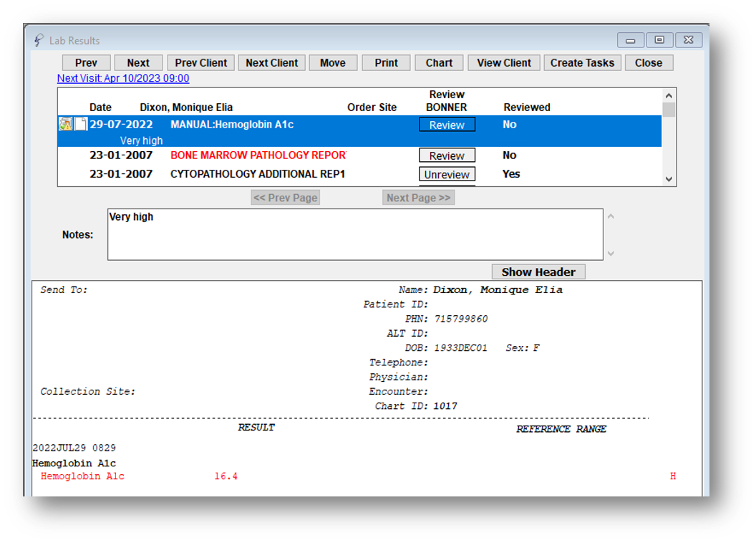756x543 pixels.
Task: Click View Client button
Action: tap(504, 63)
